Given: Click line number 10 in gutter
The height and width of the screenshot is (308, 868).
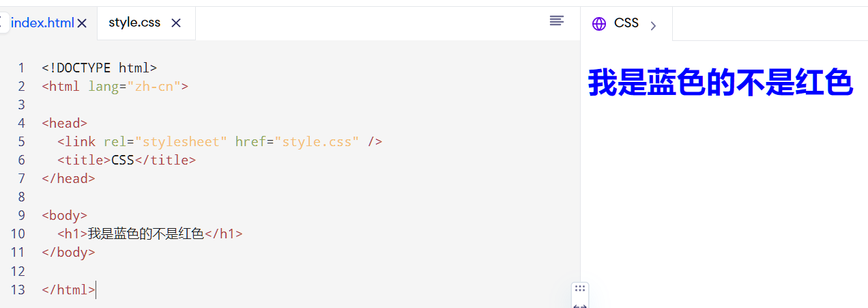Looking at the screenshot, I should coord(18,234).
